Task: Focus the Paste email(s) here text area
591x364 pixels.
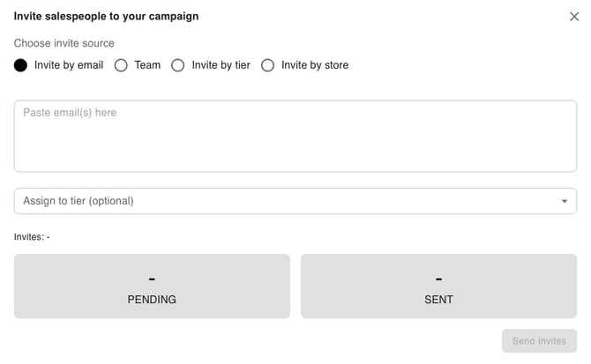Action: tap(295, 136)
